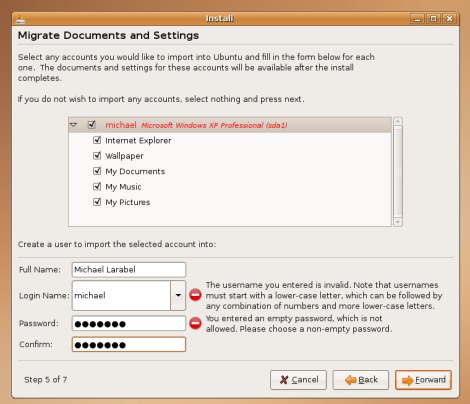Click the empty password error icon
This screenshot has width=470, height=404.
pyautogui.click(x=195, y=323)
